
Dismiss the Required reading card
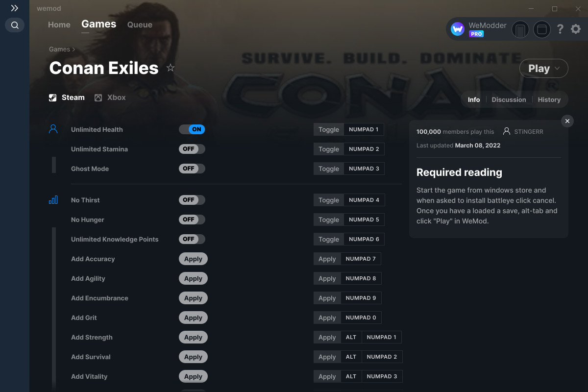tap(567, 121)
